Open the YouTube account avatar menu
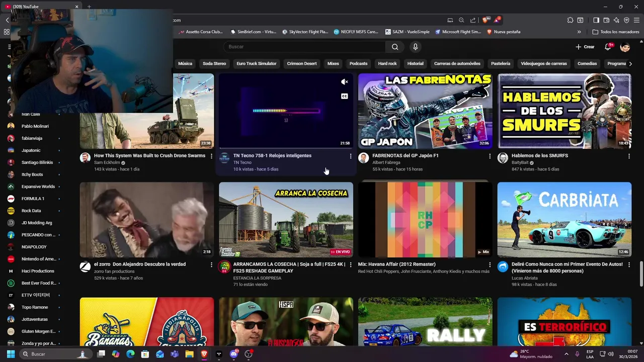Viewport: 644px width, 362px height. [x=625, y=47]
